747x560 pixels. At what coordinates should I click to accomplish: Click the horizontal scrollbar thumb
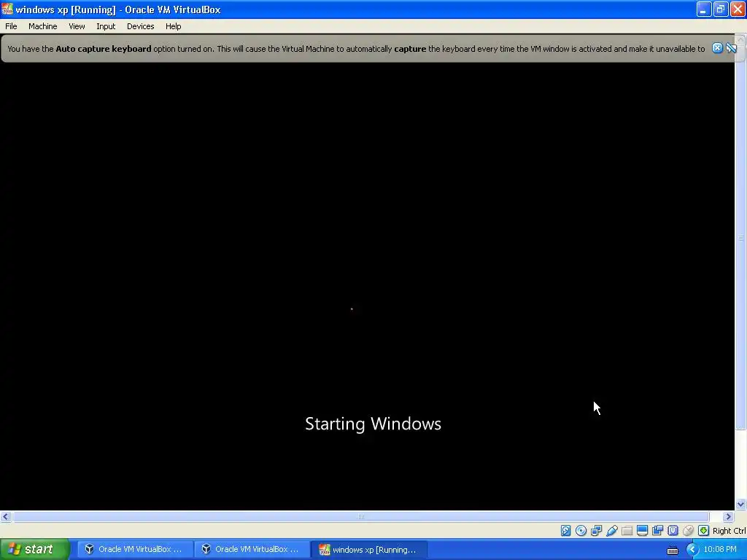pos(360,517)
